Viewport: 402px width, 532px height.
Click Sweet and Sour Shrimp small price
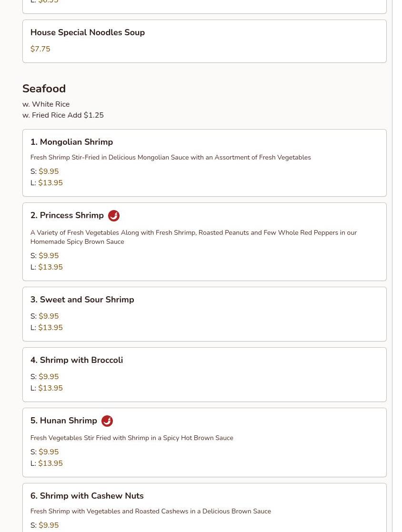pos(49,316)
